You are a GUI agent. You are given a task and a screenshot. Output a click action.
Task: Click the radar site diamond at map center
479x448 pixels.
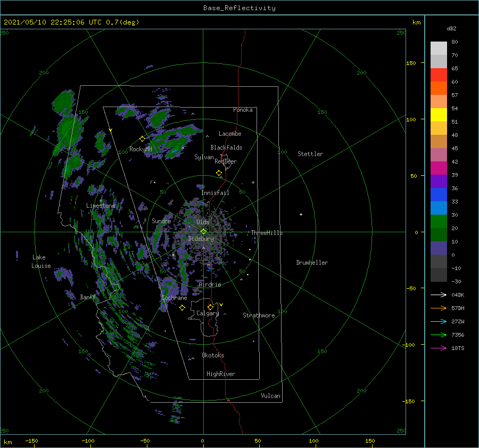click(203, 232)
